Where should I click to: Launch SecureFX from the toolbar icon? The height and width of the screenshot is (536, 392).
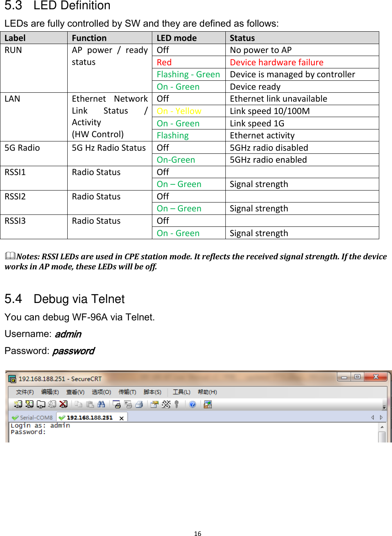(208, 404)
